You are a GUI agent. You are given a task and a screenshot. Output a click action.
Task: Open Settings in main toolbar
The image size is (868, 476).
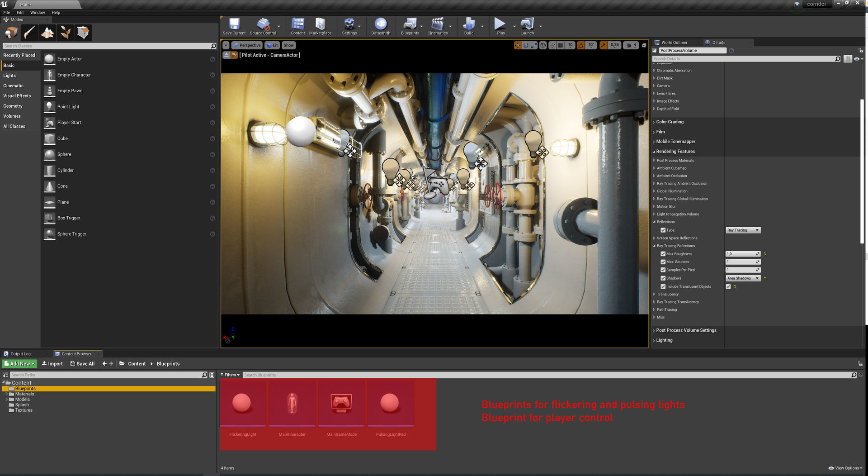[x=349, y=26]
